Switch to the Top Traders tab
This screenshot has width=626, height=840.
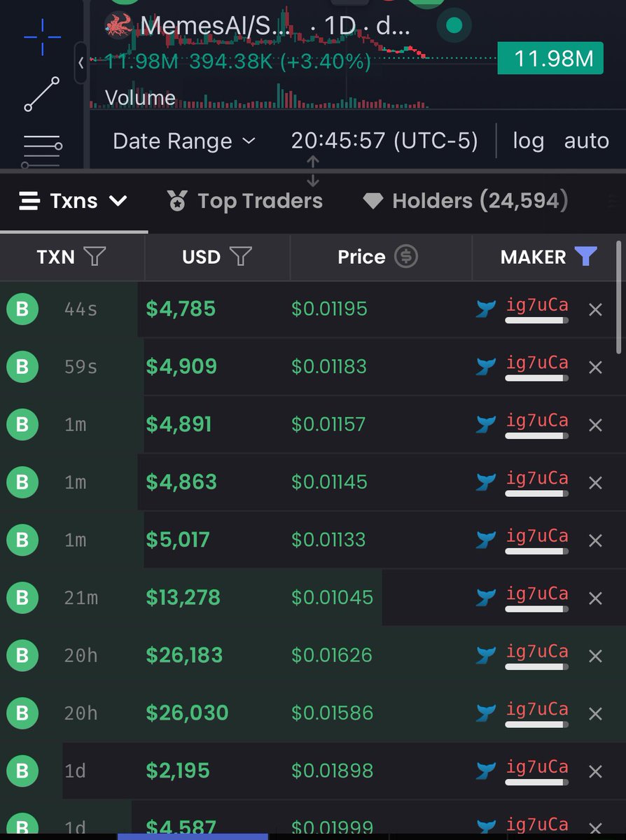(x=245, y=202)
